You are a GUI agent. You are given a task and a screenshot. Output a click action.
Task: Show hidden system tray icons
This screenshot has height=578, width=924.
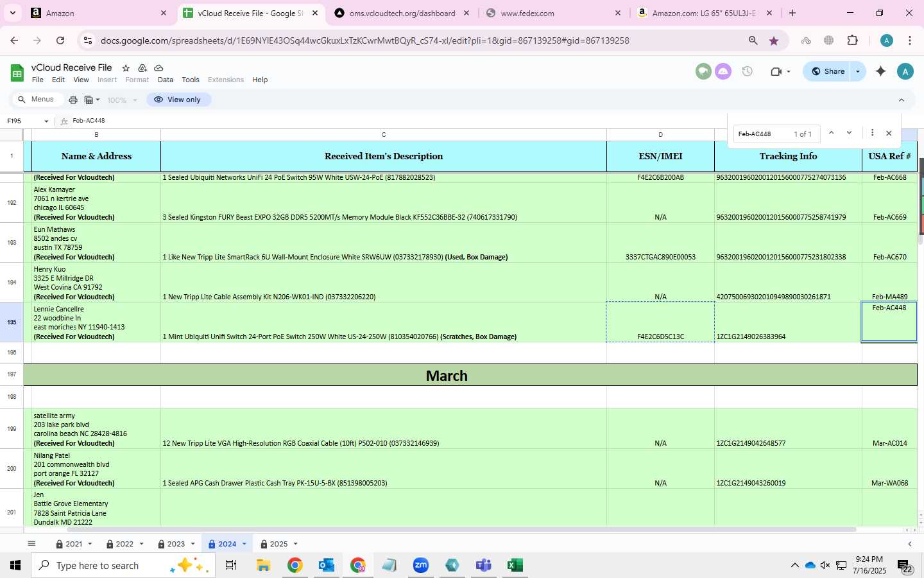coord(794,565)
